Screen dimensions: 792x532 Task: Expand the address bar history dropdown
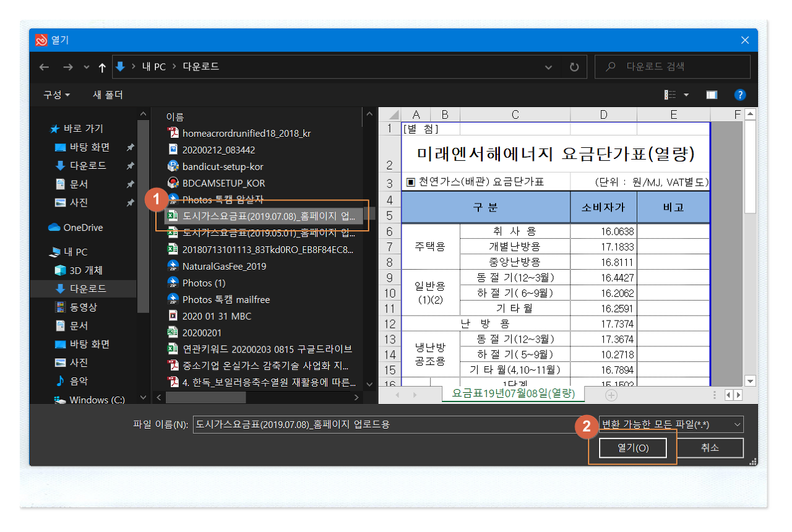coord(548,67)
